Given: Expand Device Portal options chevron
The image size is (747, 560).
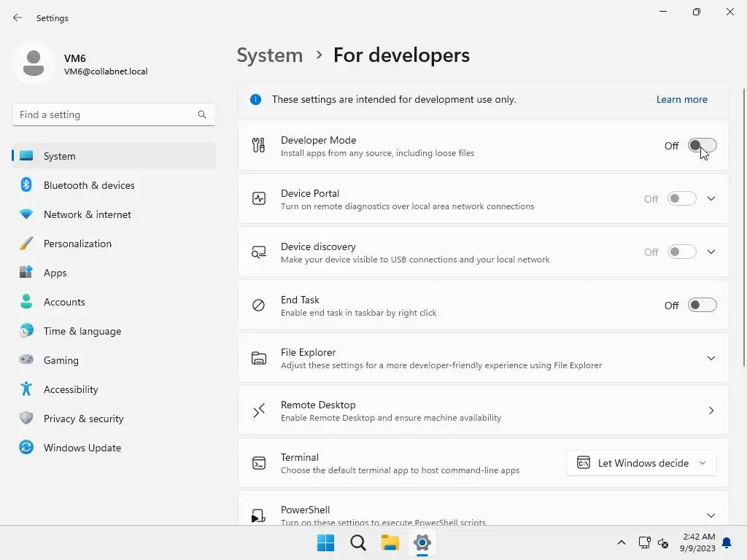Looking at the screenshot, I should point(711,198).
